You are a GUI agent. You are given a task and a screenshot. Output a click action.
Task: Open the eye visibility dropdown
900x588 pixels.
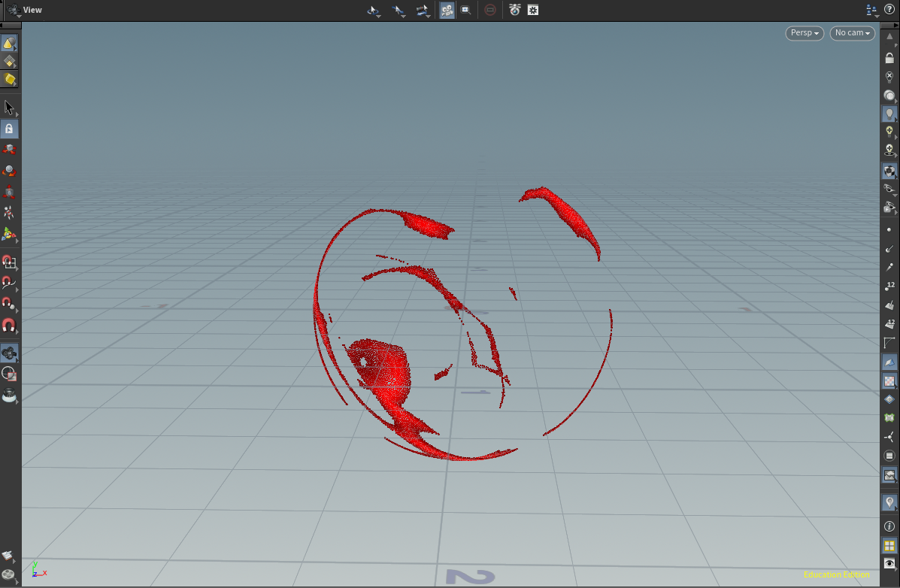889,189
